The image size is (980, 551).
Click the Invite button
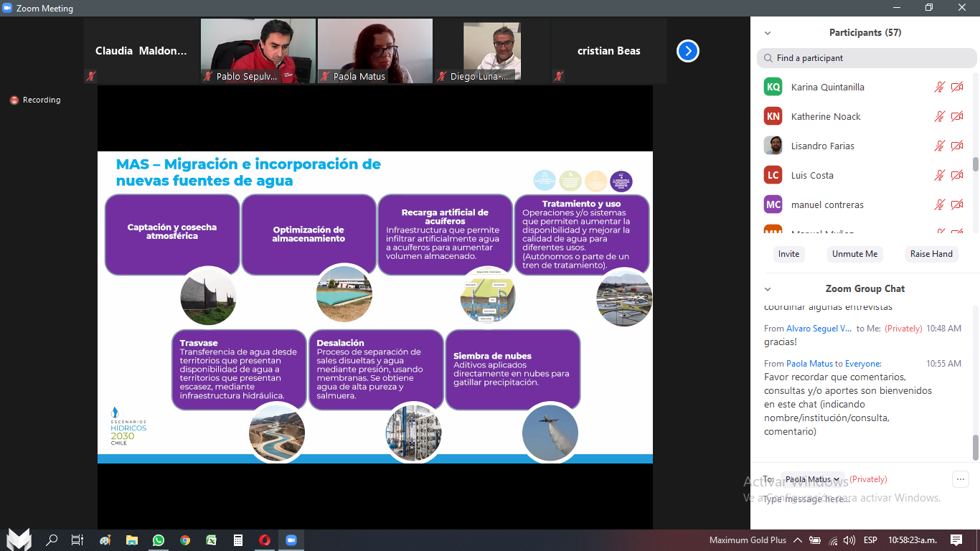pyautogui.click(x=788, y=254)
